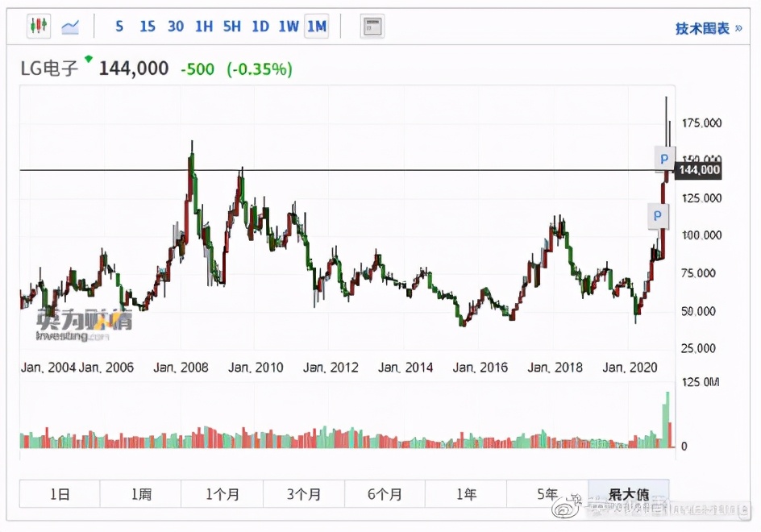Select the 3个月 range tab
The height and width of the screenshot is (532, 761).
pyautogui.click(x=304, y=493)
